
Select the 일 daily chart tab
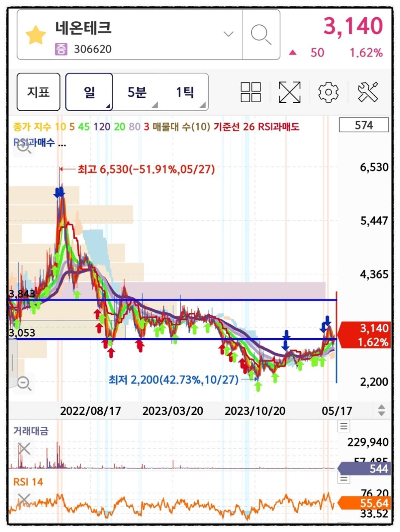pyautogui.click(x=89, y=92)
